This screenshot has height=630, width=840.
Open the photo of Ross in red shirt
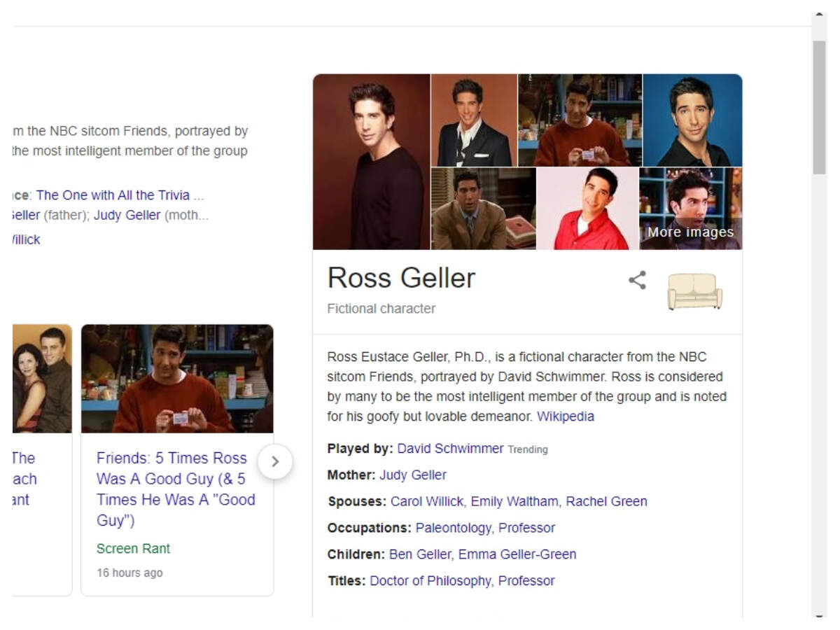587,209
